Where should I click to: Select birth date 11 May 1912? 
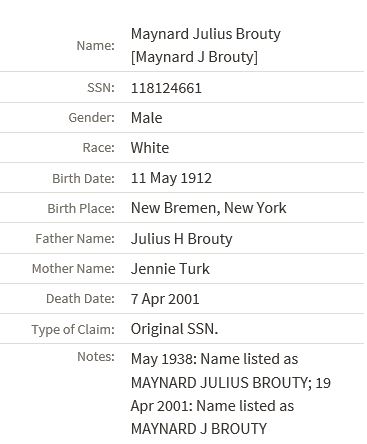click(171, 178)
